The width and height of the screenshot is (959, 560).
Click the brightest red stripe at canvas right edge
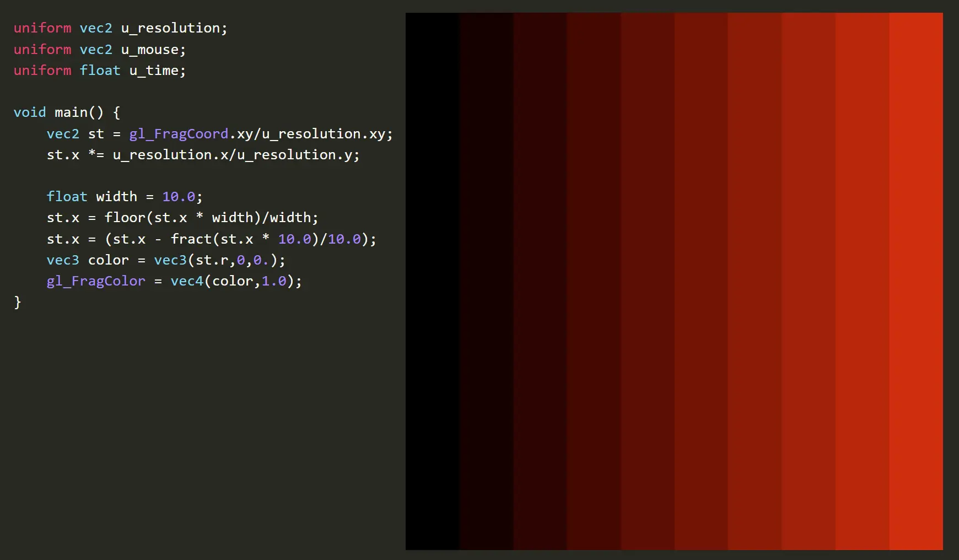[915, 281]
